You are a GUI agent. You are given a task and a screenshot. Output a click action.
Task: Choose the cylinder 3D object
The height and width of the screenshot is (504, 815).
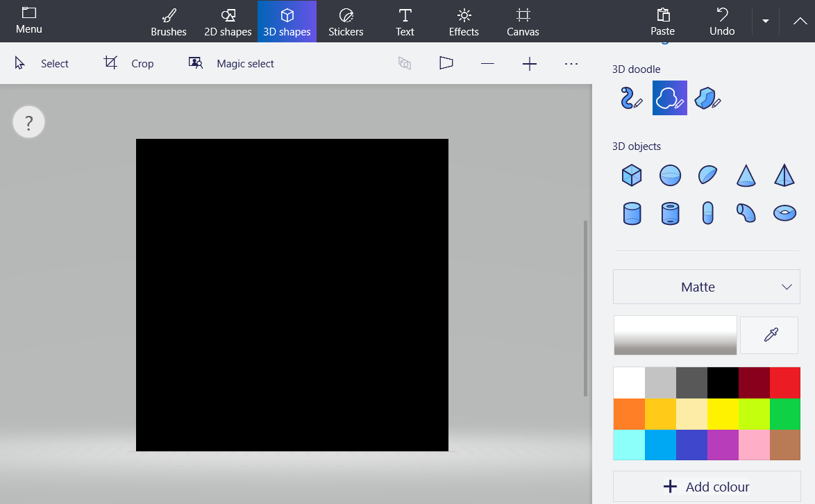click(632, 213)
